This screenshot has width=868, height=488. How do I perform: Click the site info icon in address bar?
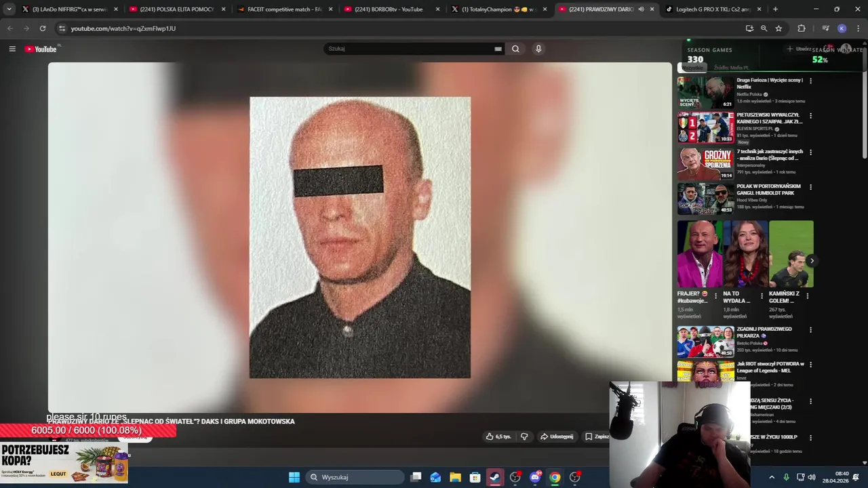click(x=62, y=28)
